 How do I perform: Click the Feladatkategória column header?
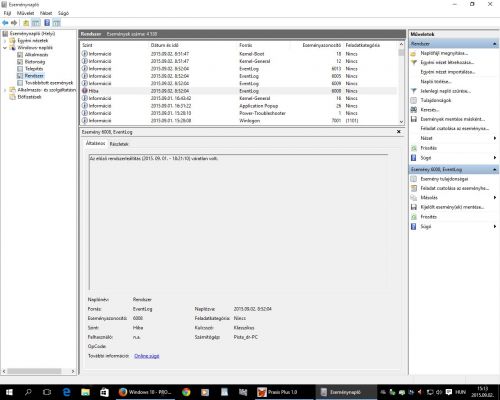click(x=362, y=45)
